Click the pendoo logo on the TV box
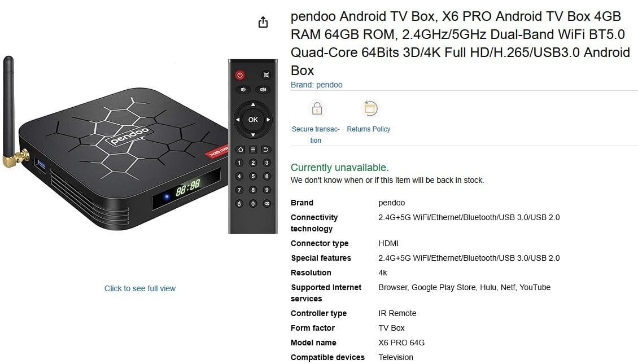638x364 pixels. pyautogui.click(x=130, y=136)
